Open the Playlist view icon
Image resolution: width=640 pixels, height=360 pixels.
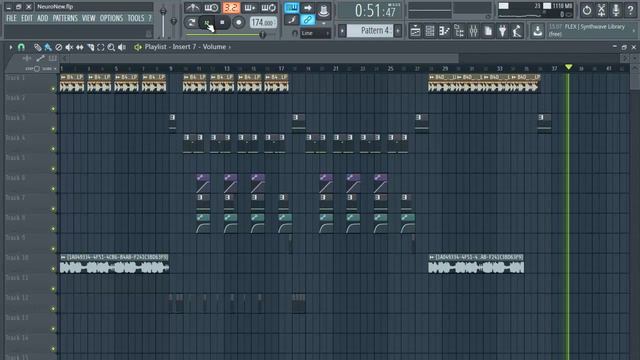pyautogui.click(x=415, y=31)
